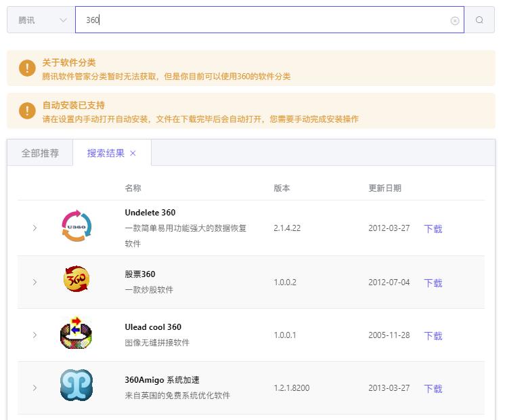The width and height of the screenshot is (505, 420).
Task: Expand the 360Amigo 系统加速 row
Action: pyautogui.click(x=35, y=388)
